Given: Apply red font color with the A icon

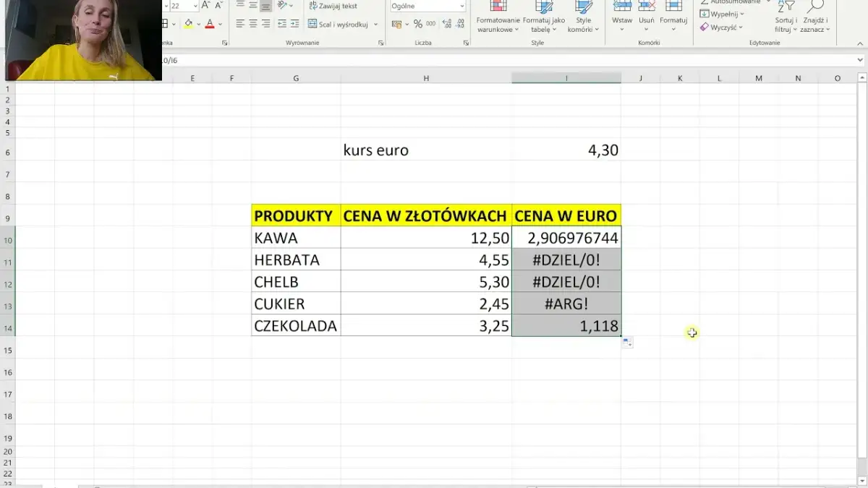Looking at the screenshot, I should (210, 24).
